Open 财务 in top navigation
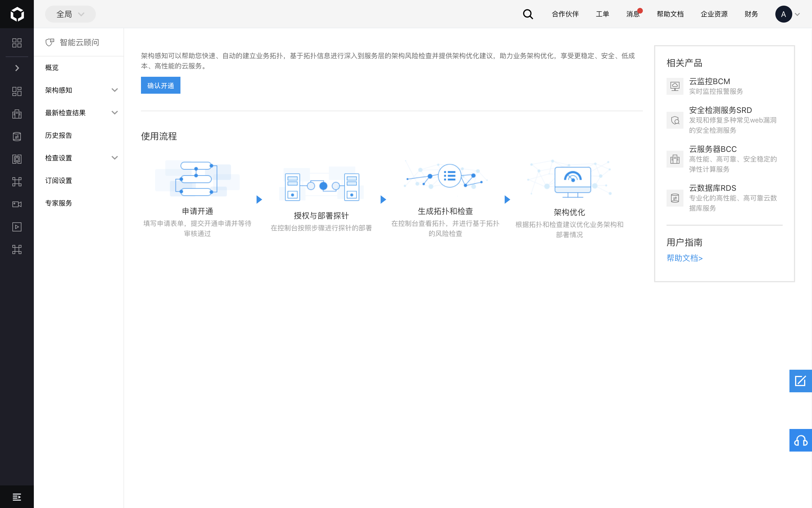 (751, 14)
